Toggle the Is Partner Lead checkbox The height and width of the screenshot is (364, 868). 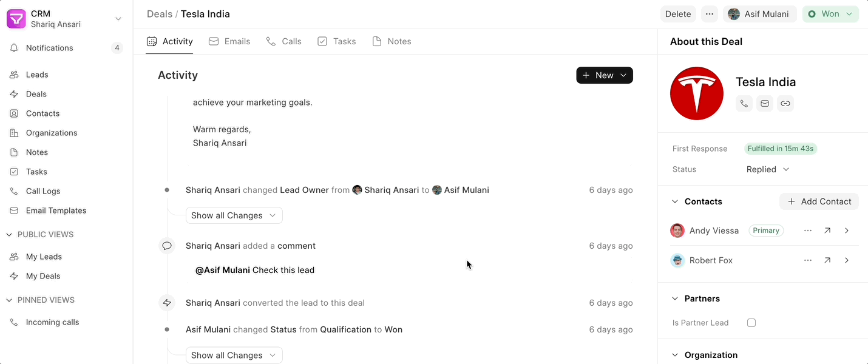pos(751,323)
